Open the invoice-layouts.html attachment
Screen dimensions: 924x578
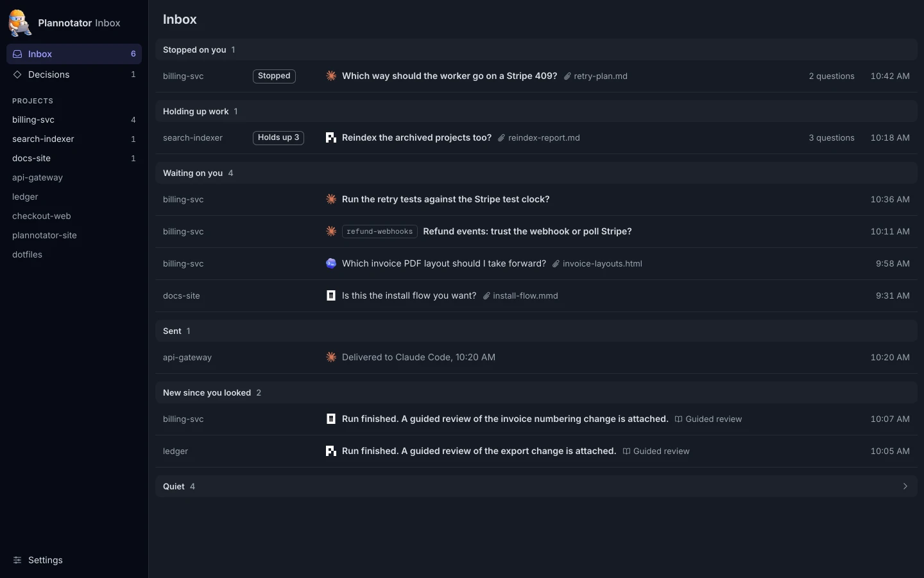pos(597,263)
